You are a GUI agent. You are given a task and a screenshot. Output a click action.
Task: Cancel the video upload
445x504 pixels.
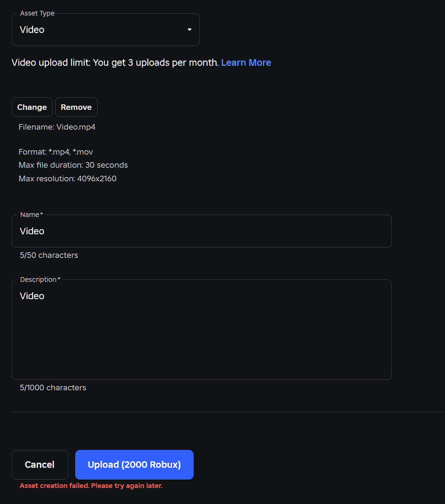39,464
